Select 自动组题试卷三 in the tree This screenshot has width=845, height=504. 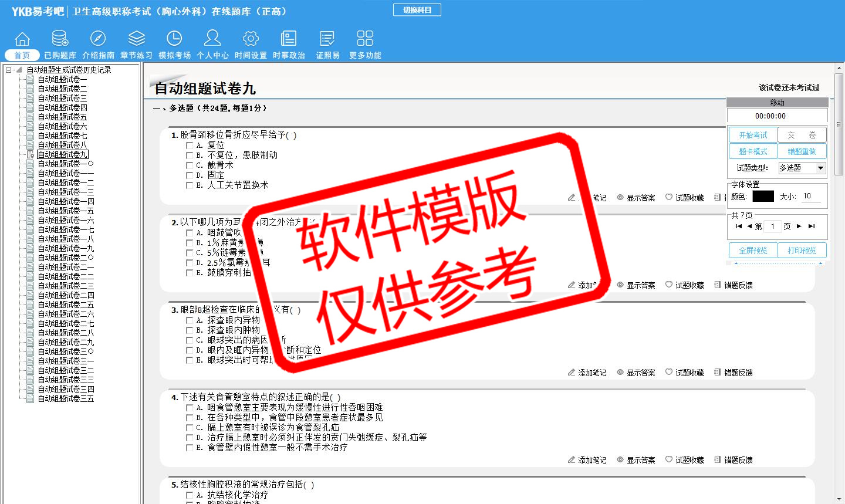[x=62, y=98]
